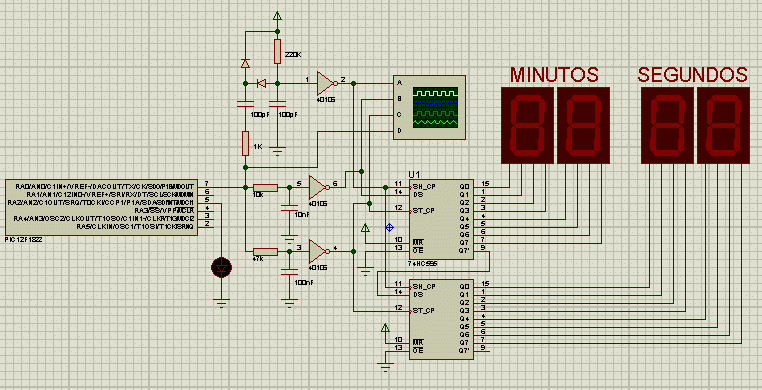Select the upper 74HC595 shift register U1
The width and height of the screenshot is (762, 390).
click(x=441, y=219)
